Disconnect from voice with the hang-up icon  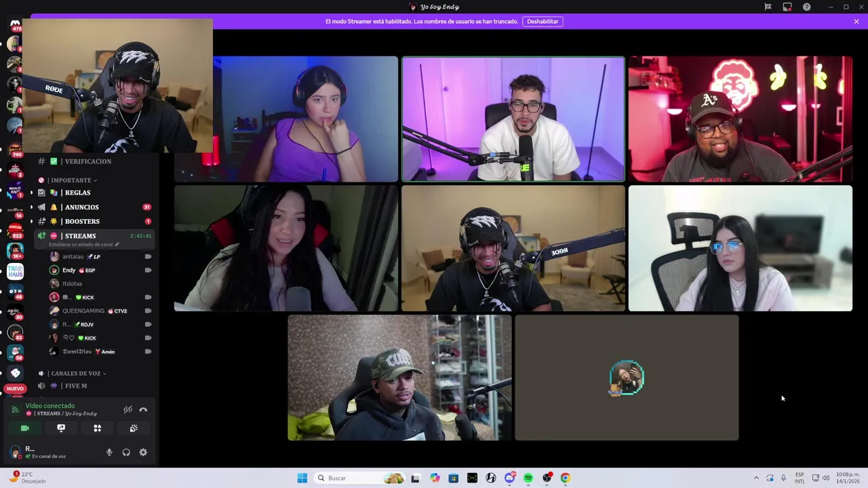click(143, 409)
